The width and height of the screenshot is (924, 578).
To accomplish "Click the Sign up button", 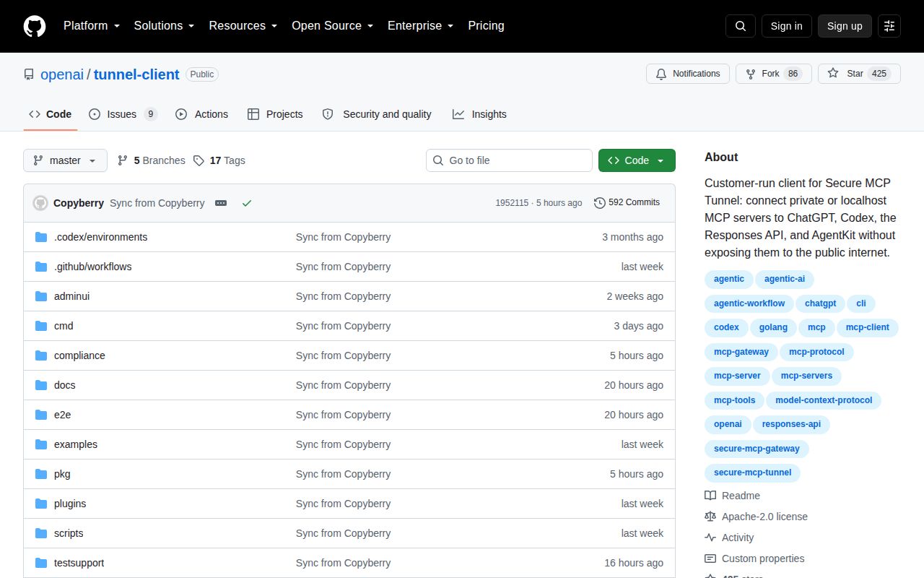I will point(845,26).
